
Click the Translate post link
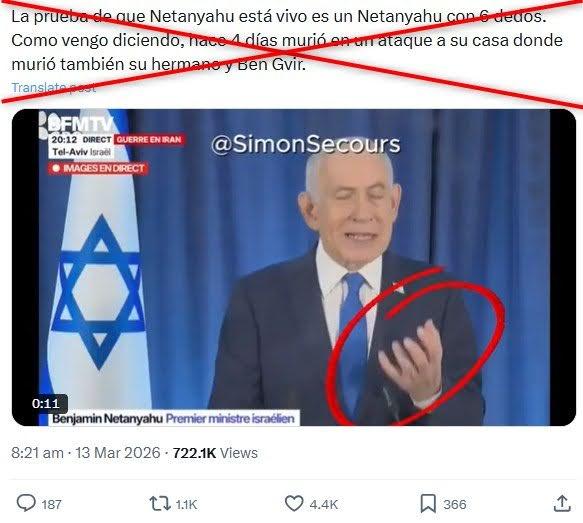(x=54, y=87)
